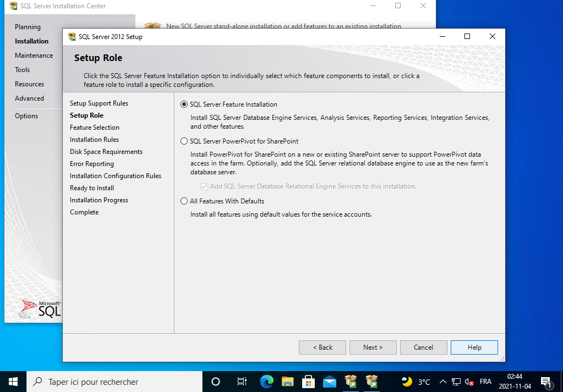
Task: Cancel the SQL Server setup
Action: pyautogui.click(x=423, y=347)
